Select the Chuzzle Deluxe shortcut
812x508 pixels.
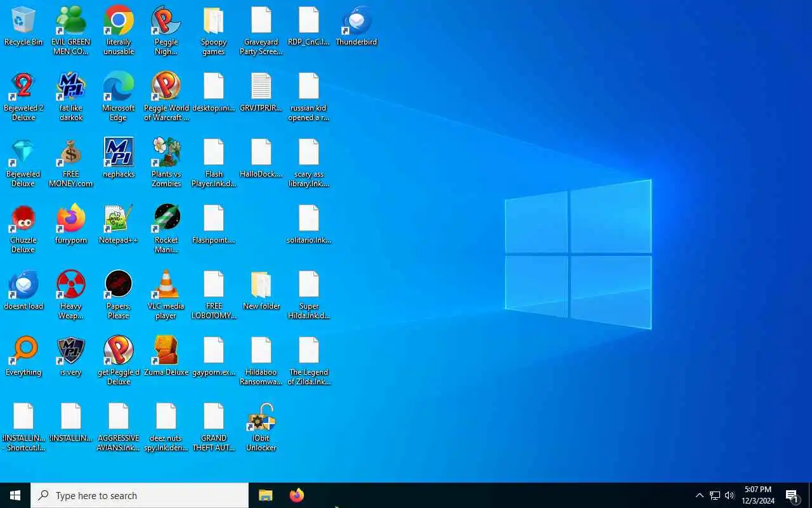(23, 229)
